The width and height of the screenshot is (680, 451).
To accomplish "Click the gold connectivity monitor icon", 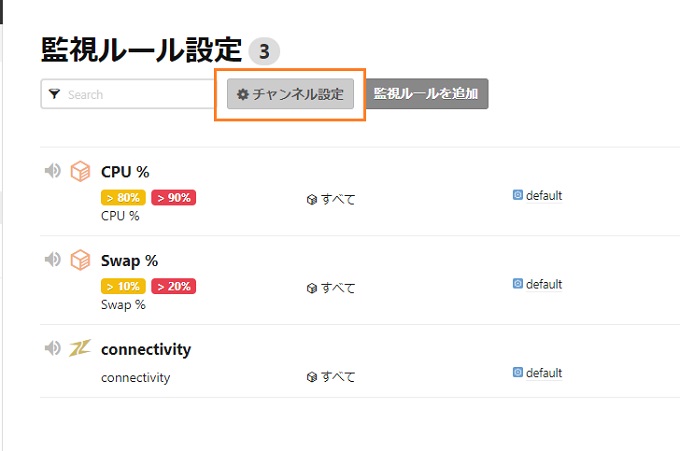I will (x=80, y=348).
